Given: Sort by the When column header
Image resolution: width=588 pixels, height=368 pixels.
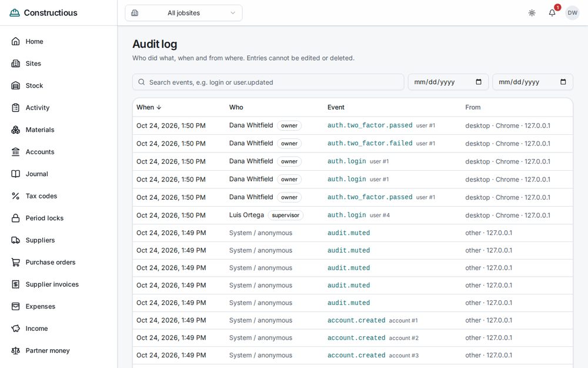Looking at the screenshot, I should 149,107.
